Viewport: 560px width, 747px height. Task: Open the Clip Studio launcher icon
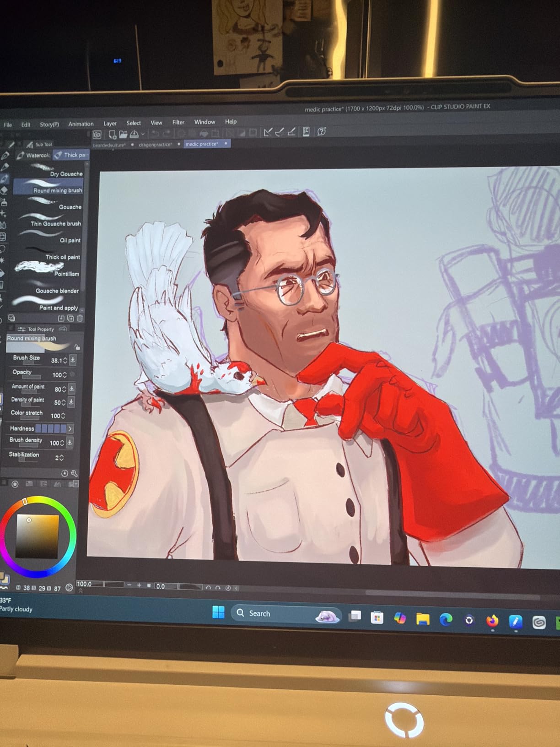click(x=97, y=135)
